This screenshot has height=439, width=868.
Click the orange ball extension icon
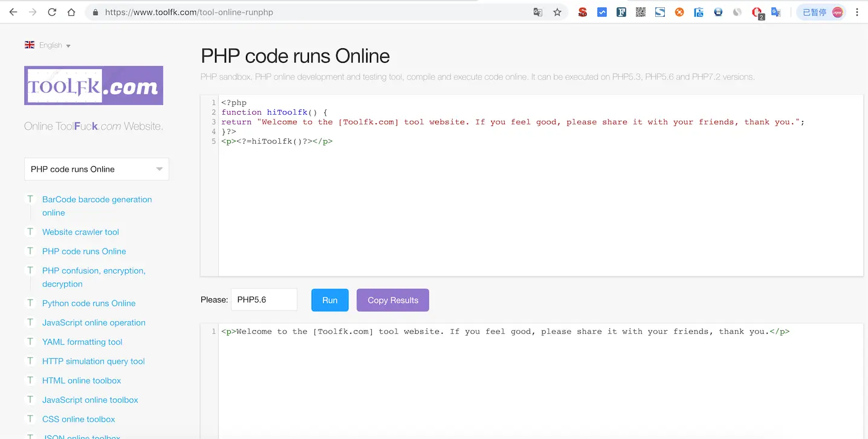click(x=679, y=11)
